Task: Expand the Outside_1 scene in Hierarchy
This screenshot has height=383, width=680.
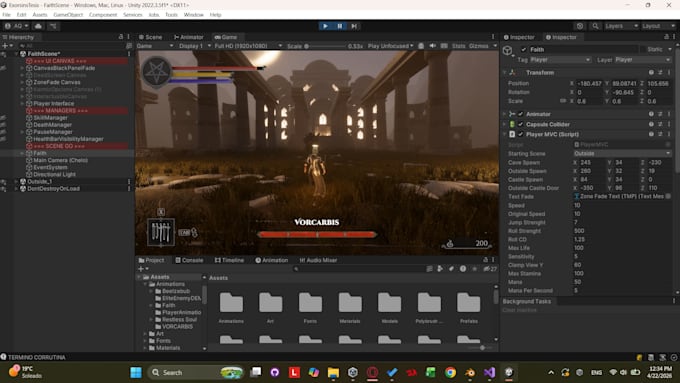Action: point(16,181)
